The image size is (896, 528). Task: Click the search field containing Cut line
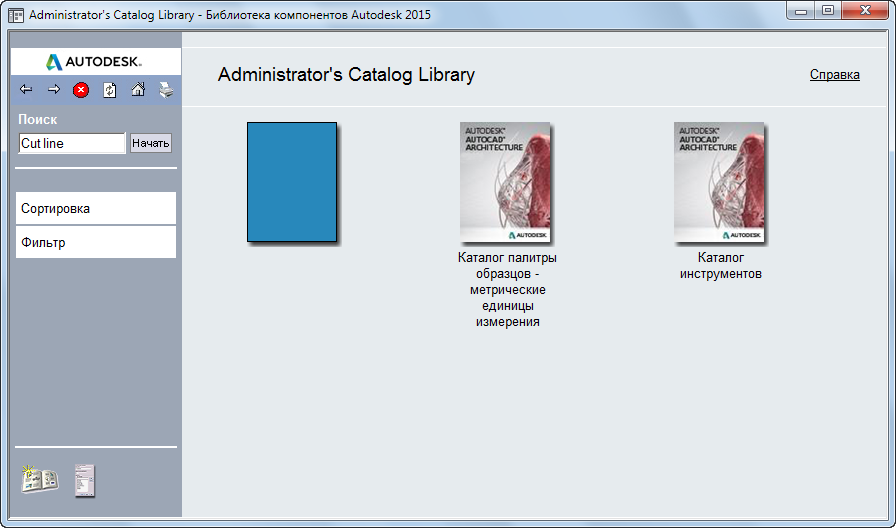72,143
